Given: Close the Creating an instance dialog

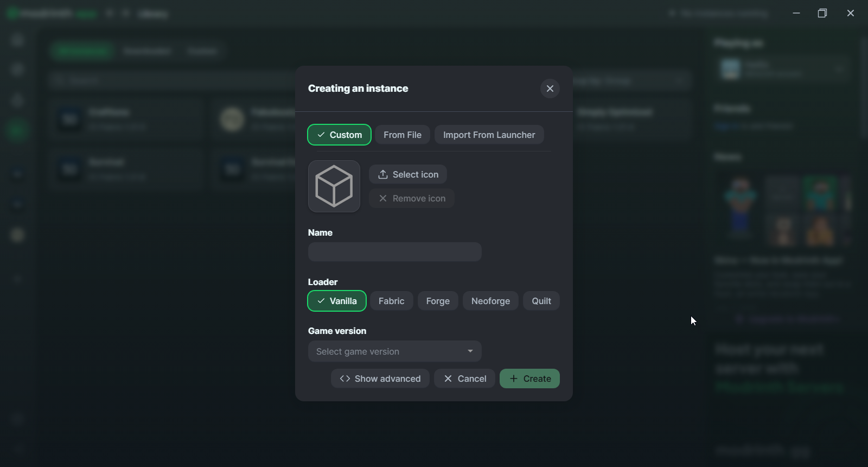Looking at the screenshot, I should coord(550,89).
